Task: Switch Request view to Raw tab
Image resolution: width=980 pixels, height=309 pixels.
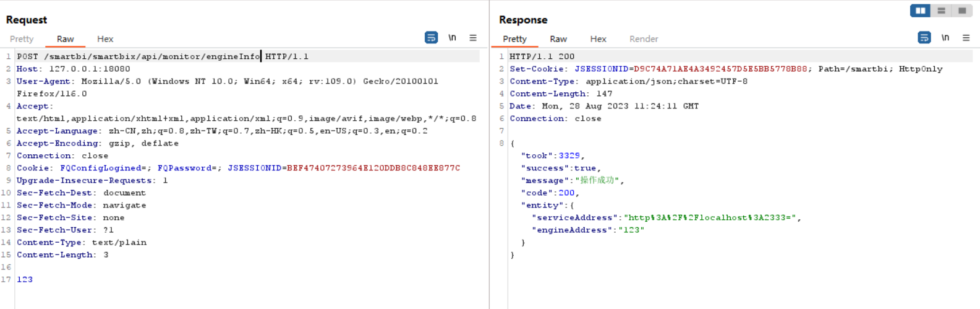Action: click(x=66, y=39)
